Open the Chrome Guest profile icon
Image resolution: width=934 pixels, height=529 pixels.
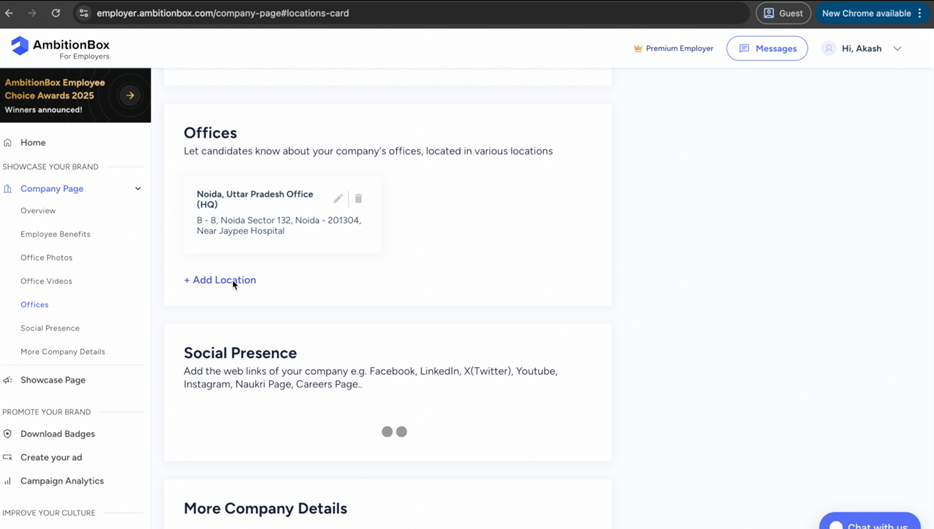(x=783, y=13)
